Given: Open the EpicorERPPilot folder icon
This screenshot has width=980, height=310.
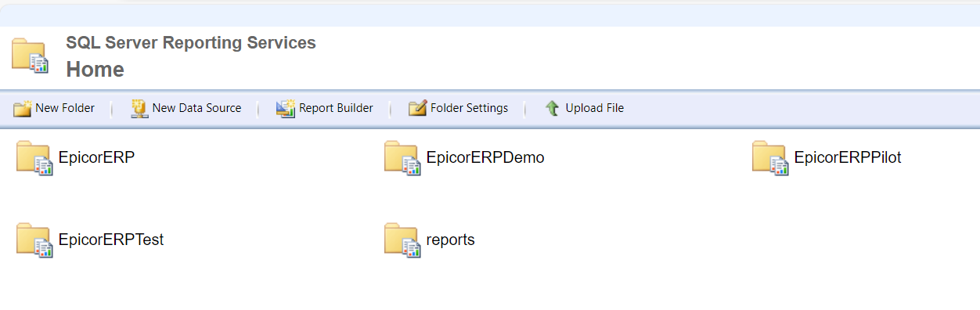Looking at the screenshot, I should (770, 157).
